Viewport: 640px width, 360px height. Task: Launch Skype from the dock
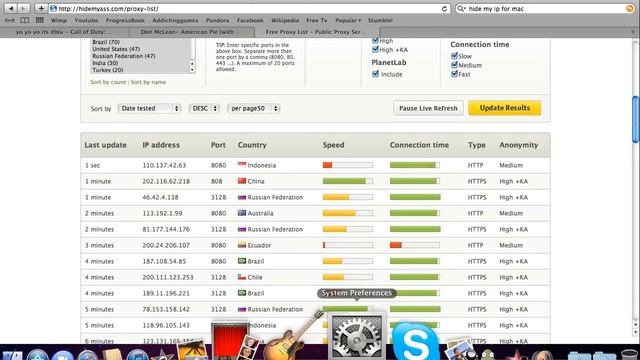[416, 341]
